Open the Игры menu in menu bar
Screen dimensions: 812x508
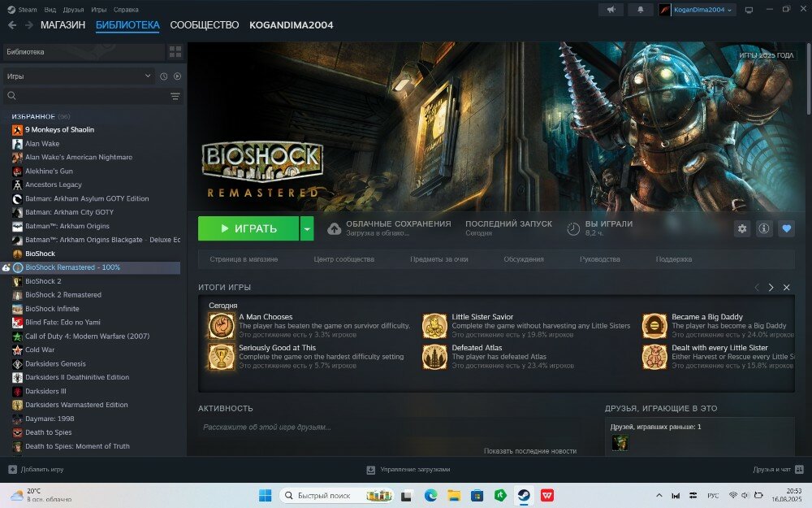pos(98,9)
